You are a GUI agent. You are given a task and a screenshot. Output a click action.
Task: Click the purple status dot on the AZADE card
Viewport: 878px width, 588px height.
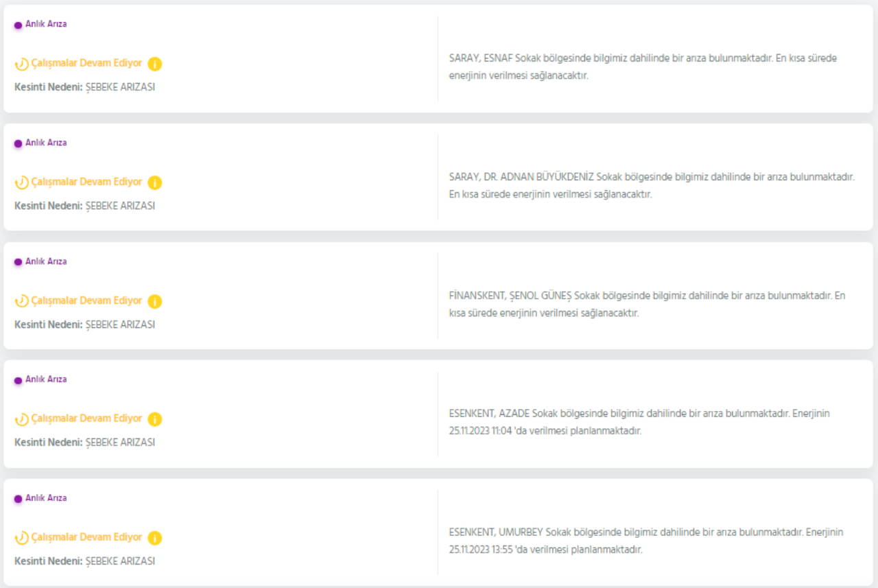click(19, 381)
